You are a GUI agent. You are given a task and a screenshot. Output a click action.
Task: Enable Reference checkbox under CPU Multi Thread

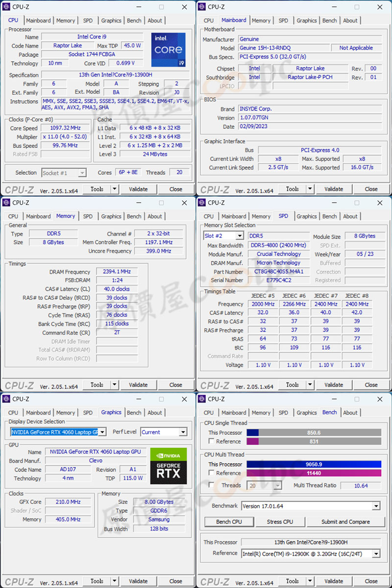pyautogui.click(x=211, y=473)
